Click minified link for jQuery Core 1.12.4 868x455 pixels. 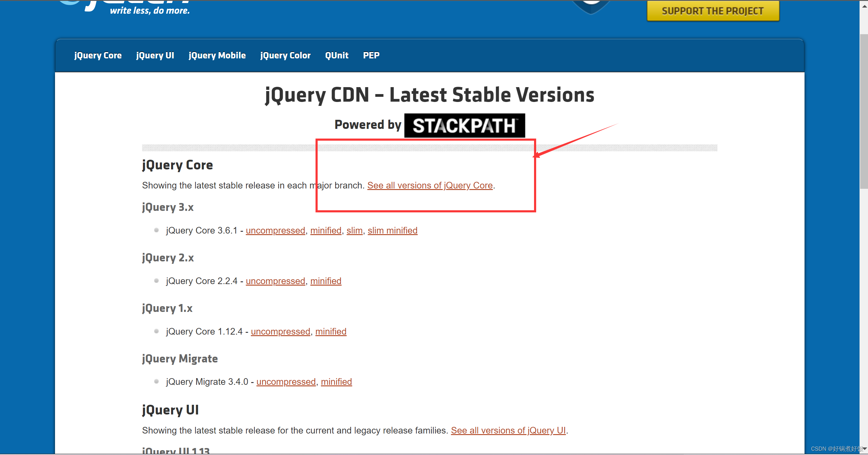[331, 332]
